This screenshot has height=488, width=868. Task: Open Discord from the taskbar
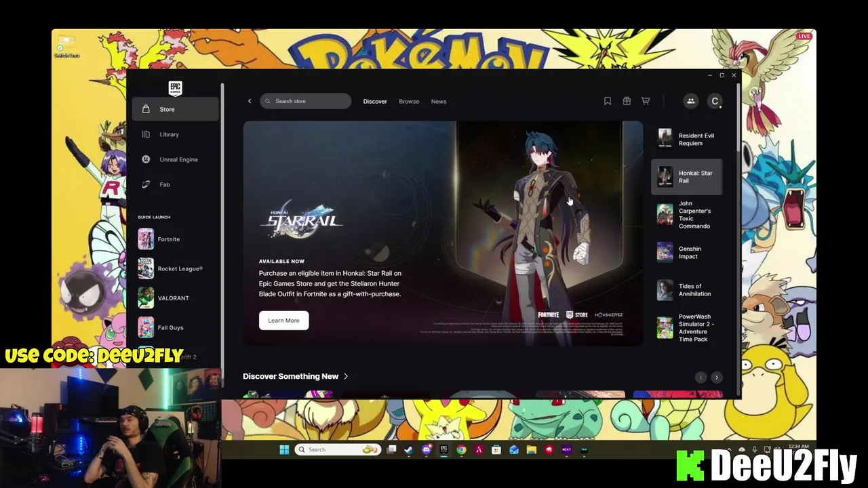(427, 449)
